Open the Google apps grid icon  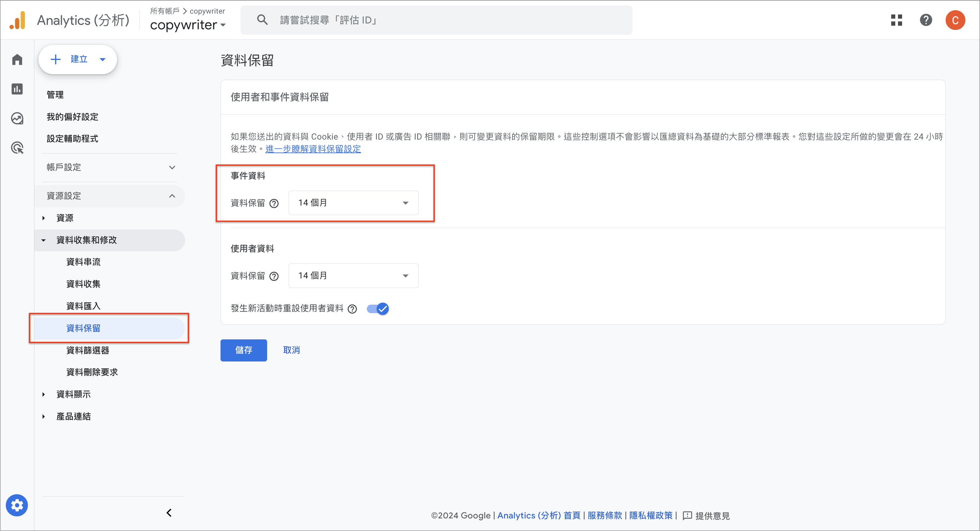click(896, 20)
